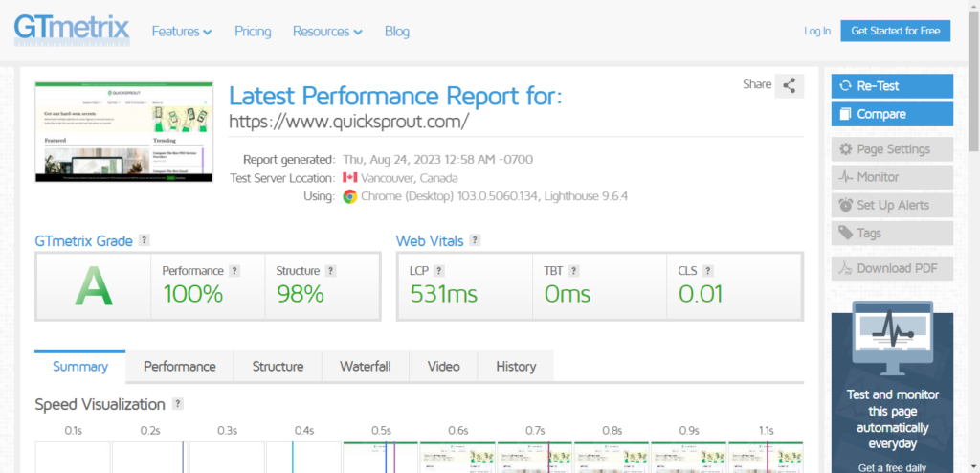Expand the Resources dropdown menu
This screenshot has height=473, width=980.
point(327,32)
